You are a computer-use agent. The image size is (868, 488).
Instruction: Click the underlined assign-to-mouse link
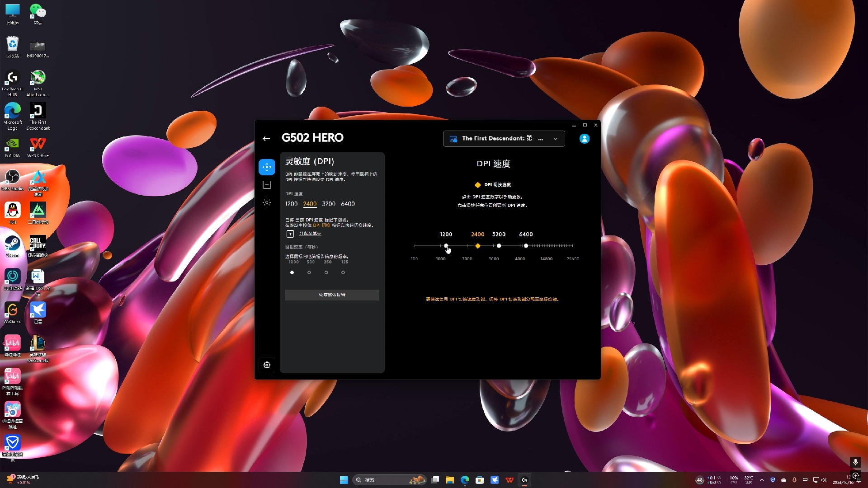pos(310,234)
